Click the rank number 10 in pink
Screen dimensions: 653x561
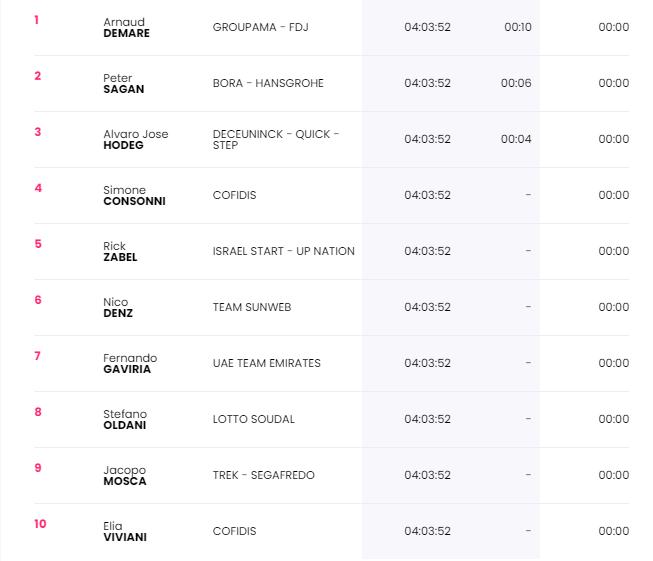point(40,524)
